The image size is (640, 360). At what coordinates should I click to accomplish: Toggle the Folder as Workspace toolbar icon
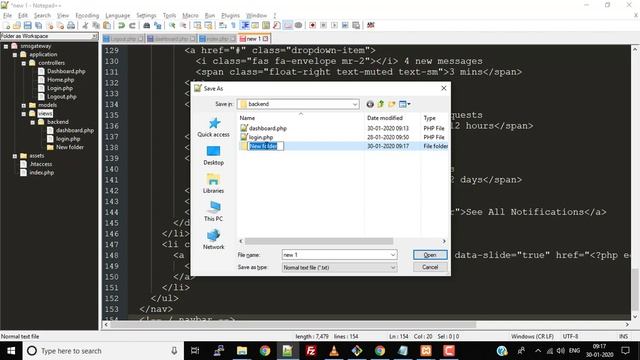[288, 25]
